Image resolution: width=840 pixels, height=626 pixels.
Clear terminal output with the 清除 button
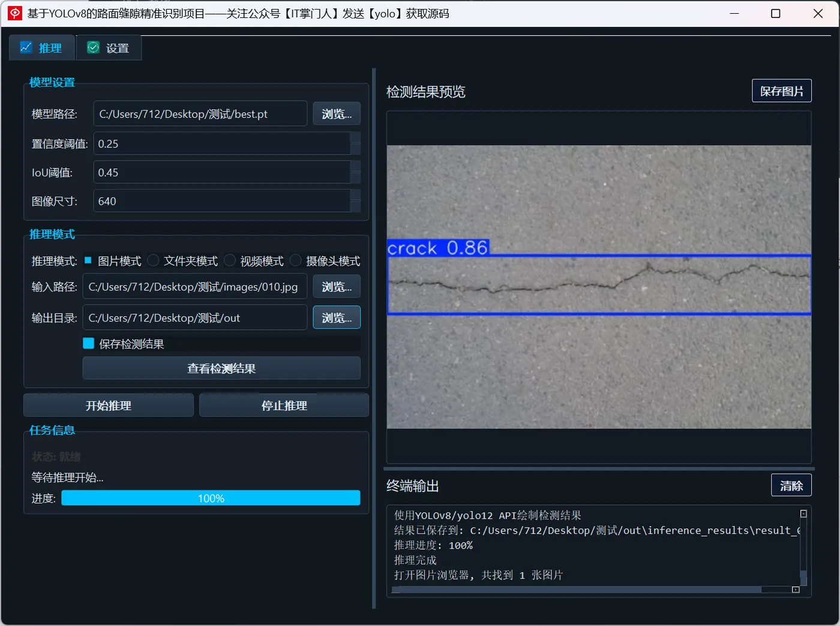791,484
